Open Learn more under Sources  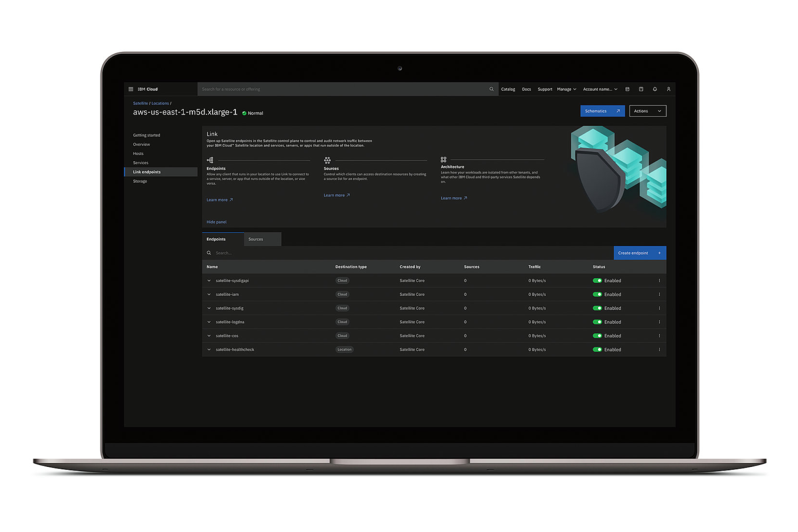[x=336, y=195]
